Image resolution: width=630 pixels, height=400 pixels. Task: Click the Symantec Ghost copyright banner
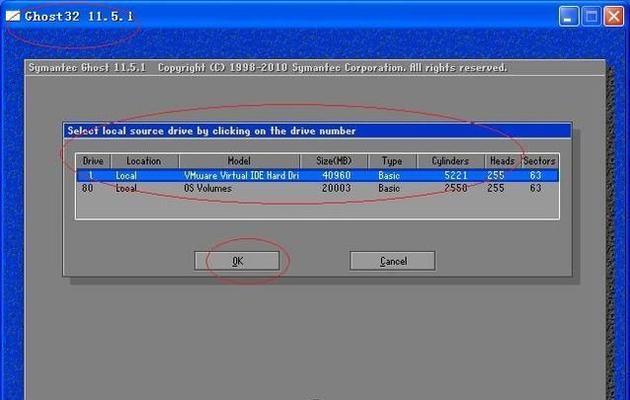tap(268, 67)
